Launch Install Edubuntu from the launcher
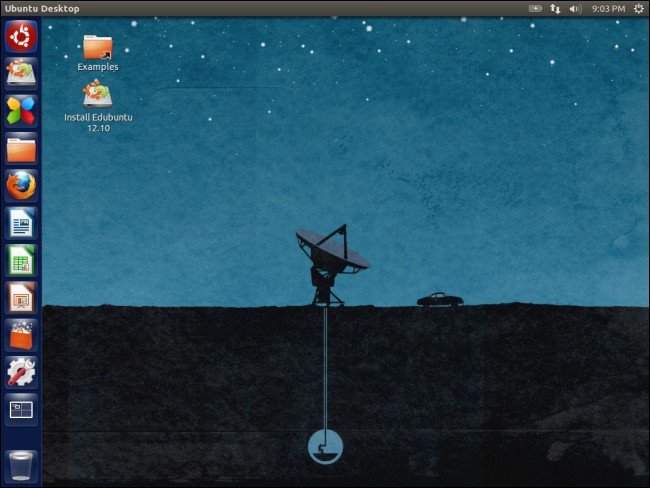The image size is (650, 488). pos(21,73)
